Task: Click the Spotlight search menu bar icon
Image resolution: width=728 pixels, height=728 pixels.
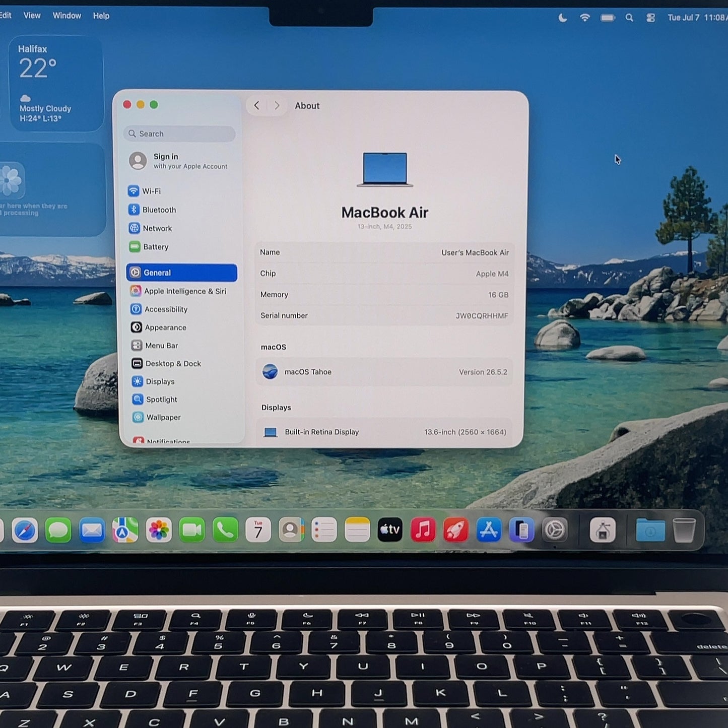Action: [629, 18]
